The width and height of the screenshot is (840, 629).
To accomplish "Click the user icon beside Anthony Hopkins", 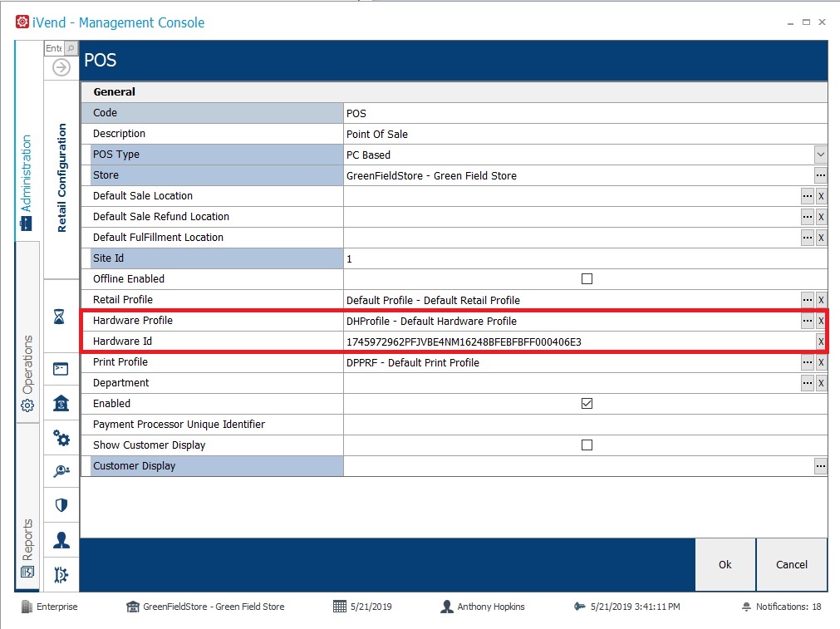I will [447, 607].
